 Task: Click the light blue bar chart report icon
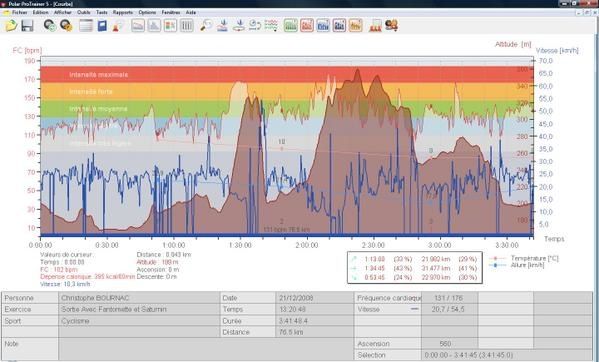[323, 26]
